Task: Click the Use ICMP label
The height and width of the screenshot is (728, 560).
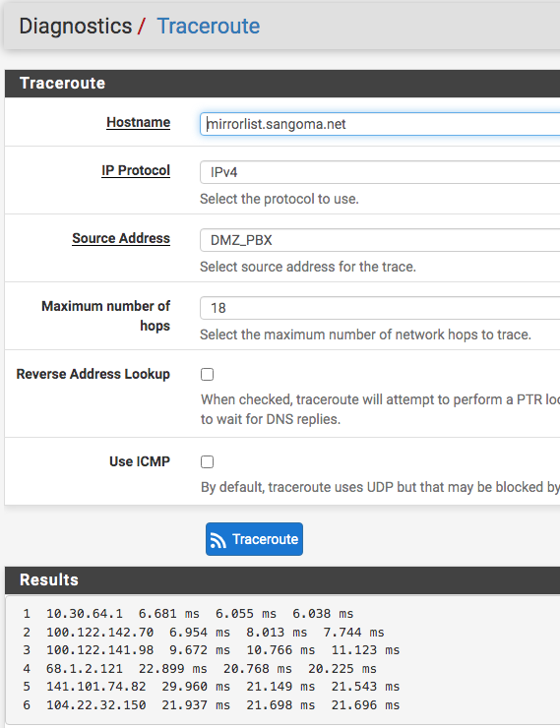Action: (140, 462)
